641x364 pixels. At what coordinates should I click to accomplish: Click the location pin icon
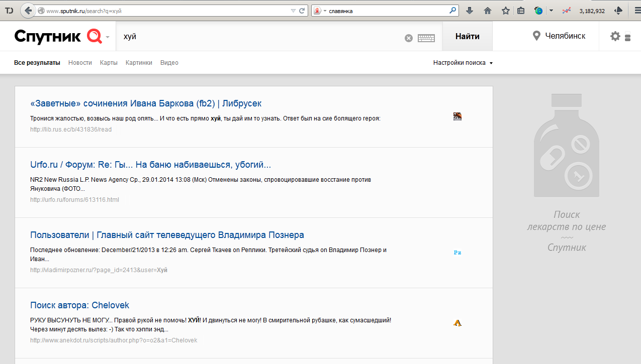coord(536,36)
